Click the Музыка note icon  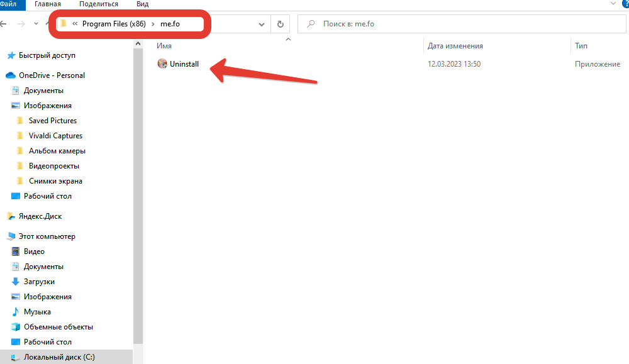15,312
